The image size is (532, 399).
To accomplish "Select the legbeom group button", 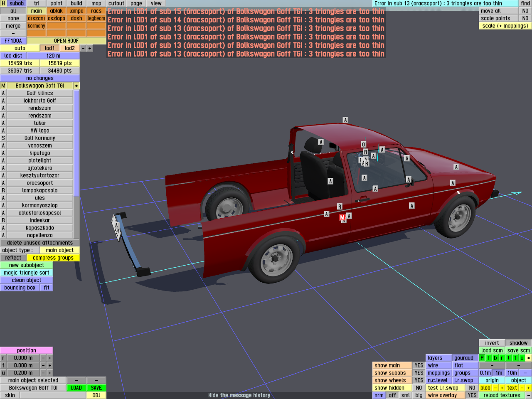I will 96,18.
